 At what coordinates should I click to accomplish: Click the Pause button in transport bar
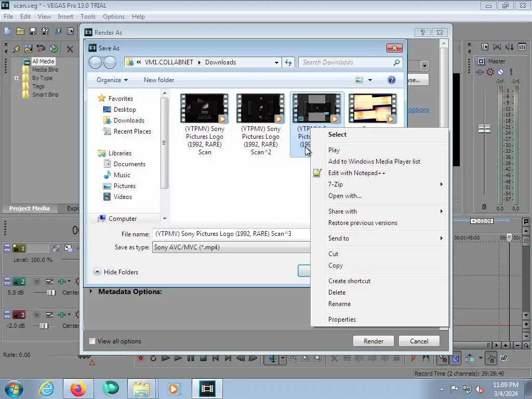pos(190,358)
